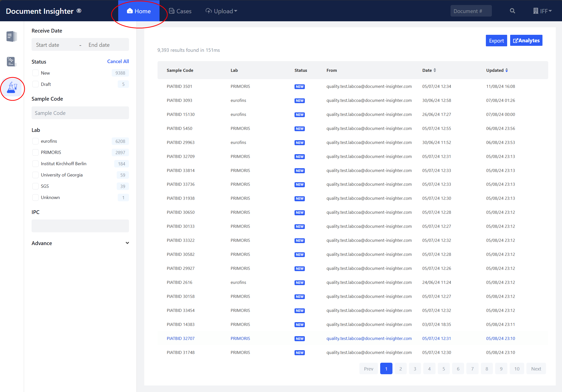
Task: Click the Date column sort arrows
Action: coord(435,70)
